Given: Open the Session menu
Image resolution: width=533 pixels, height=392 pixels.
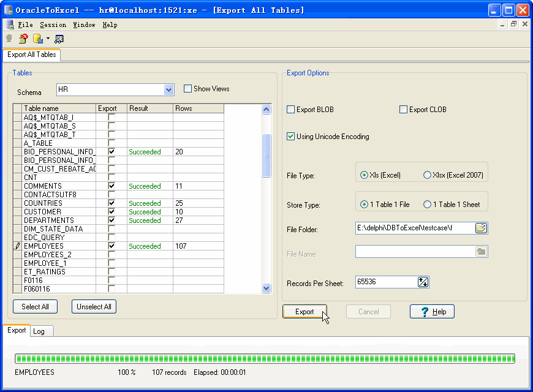Looking at the screenshot, I should point(53,25).
